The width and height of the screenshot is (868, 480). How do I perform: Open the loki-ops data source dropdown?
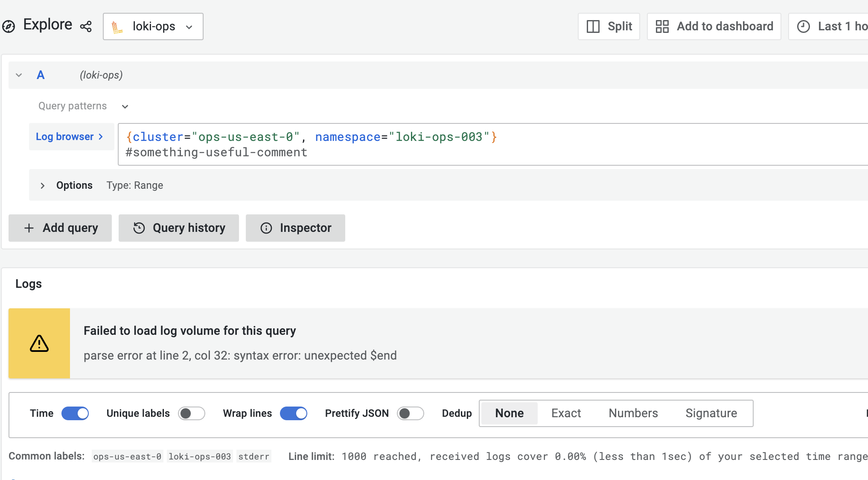[189, 26]
